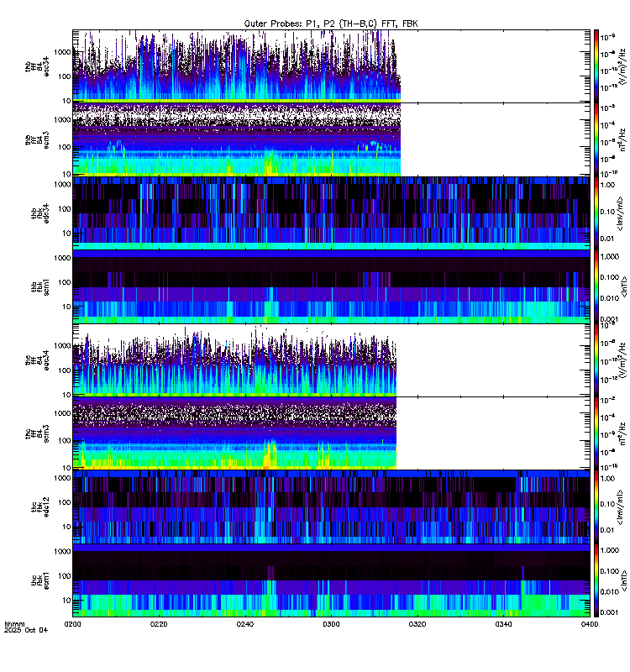Click the '2025 Oct 04' date label

coord(26,630)
